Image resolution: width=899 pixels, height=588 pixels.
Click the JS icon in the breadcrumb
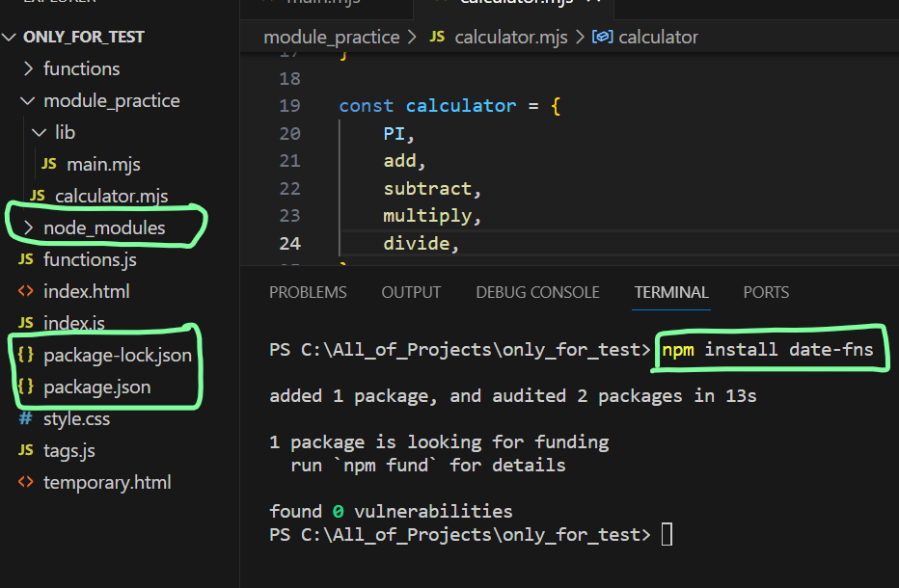tap(437, 38)
